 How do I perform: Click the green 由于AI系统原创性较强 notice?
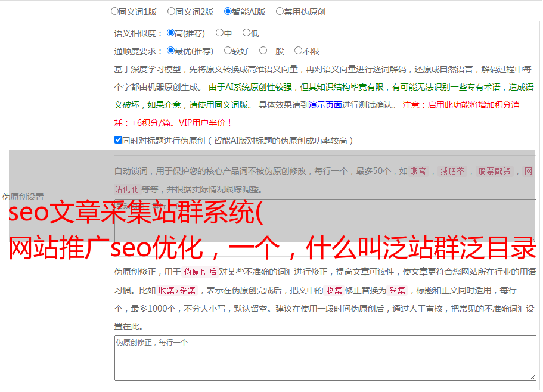pyautogui.click(x=324, y=96)
